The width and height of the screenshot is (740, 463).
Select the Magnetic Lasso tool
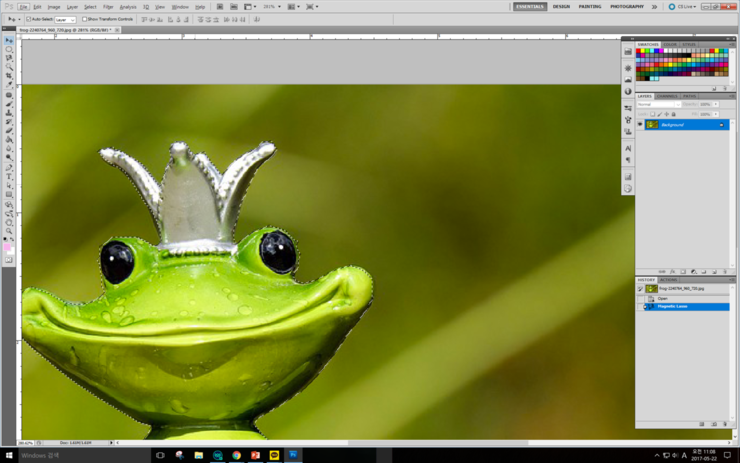pos(9,58)
